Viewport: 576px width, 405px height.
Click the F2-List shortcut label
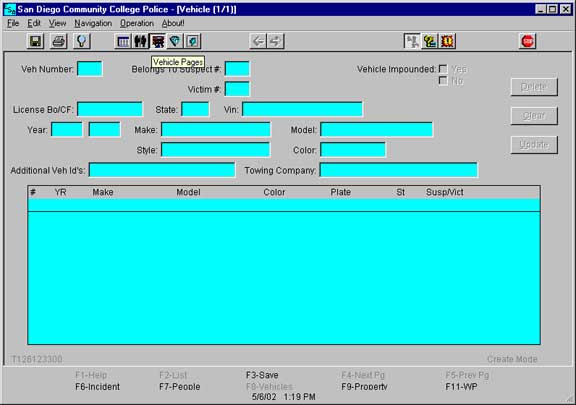(x=173, y=375)
